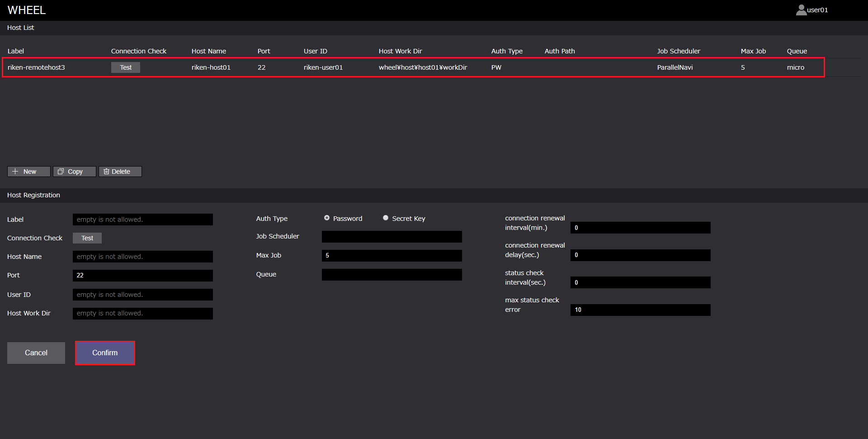Edit the Max Job field value

click(x=392, y=256)
